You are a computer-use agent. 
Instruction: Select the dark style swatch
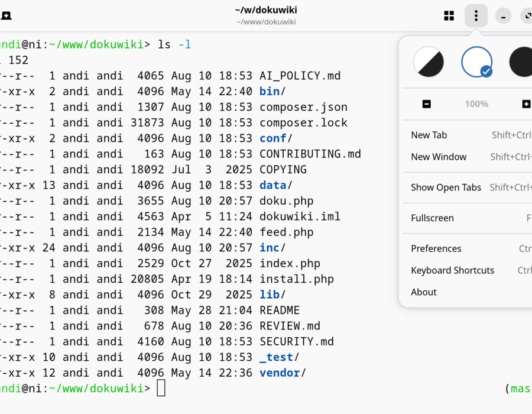[521, 62]
